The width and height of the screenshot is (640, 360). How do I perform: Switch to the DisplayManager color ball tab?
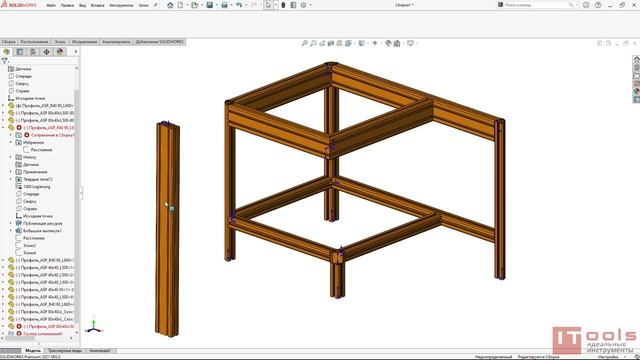pos(60,51)
